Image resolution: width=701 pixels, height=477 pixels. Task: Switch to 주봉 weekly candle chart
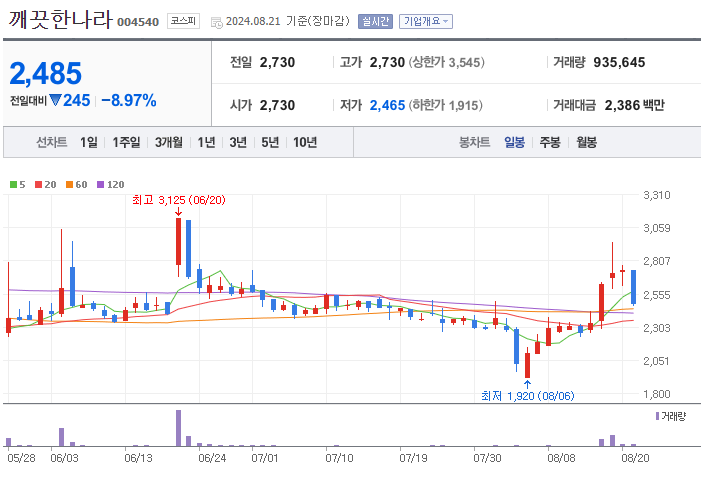pos(550,143)
